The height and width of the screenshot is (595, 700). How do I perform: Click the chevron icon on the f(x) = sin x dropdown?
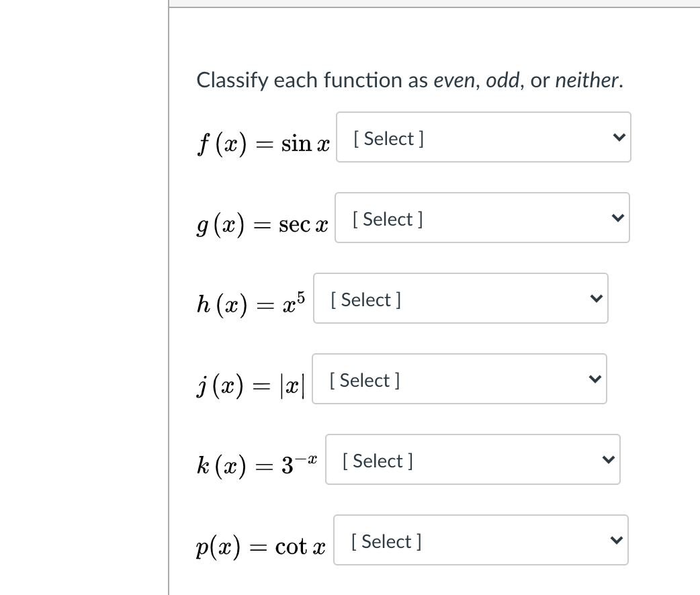tap(619, 137)
